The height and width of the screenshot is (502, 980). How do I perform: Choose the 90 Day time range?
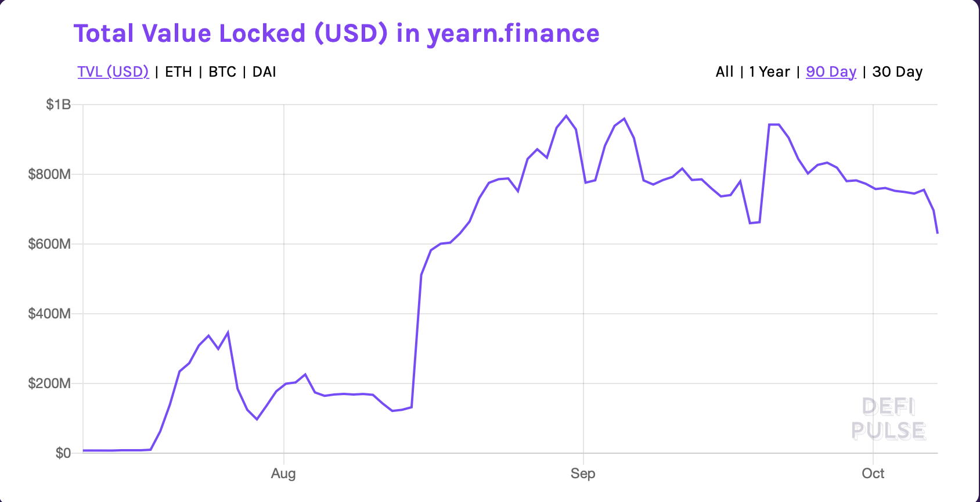831,72
